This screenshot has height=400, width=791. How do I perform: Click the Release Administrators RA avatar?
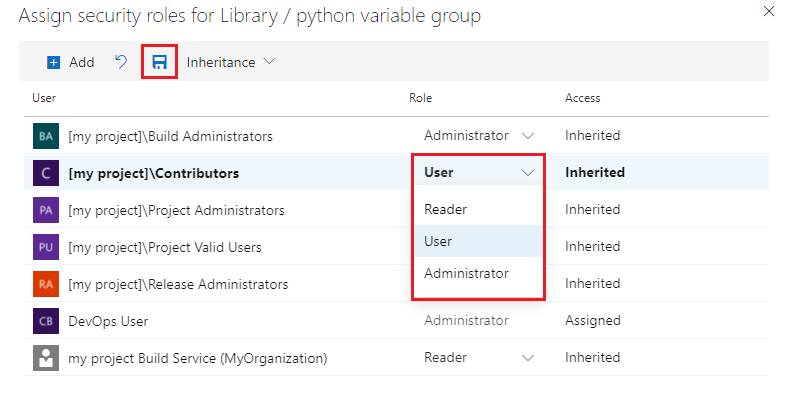(x=46, y=284)
